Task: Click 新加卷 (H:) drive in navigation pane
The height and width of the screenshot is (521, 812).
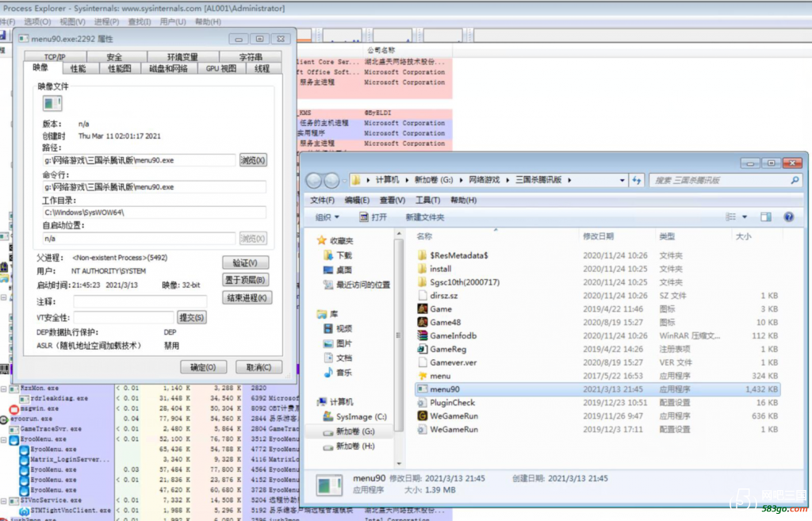Action: click(x=355, y=446)
